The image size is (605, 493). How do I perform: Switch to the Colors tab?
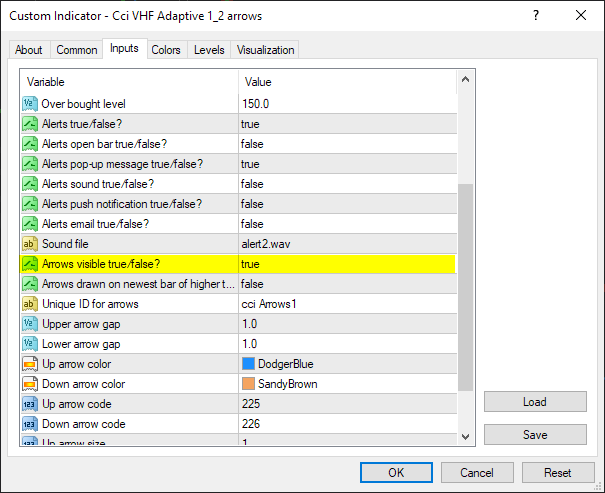[166, 50]
